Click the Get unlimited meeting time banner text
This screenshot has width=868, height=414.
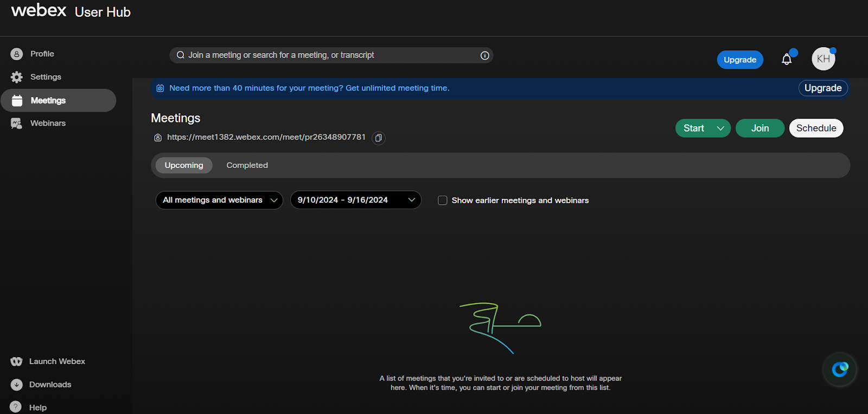(398, 88)
